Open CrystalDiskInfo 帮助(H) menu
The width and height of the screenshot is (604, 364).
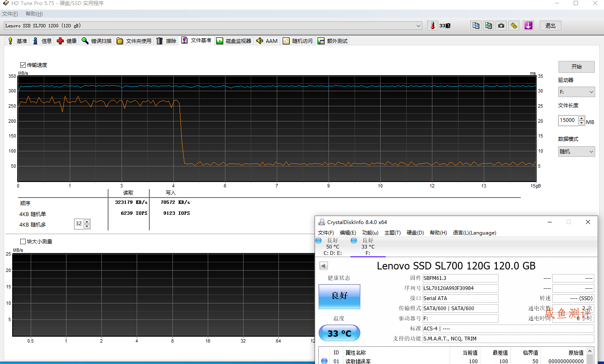(x=438, y=233)
